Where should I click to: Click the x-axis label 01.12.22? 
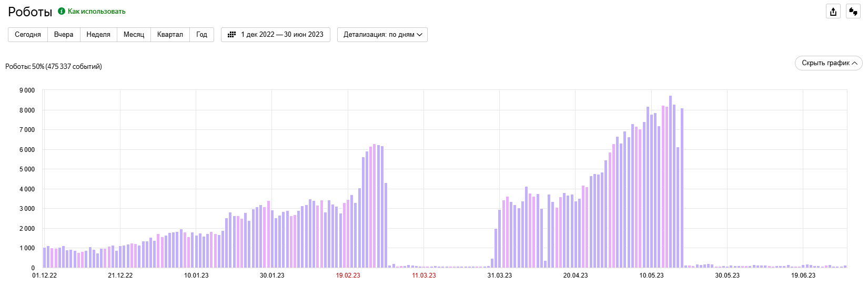point(45,275)
